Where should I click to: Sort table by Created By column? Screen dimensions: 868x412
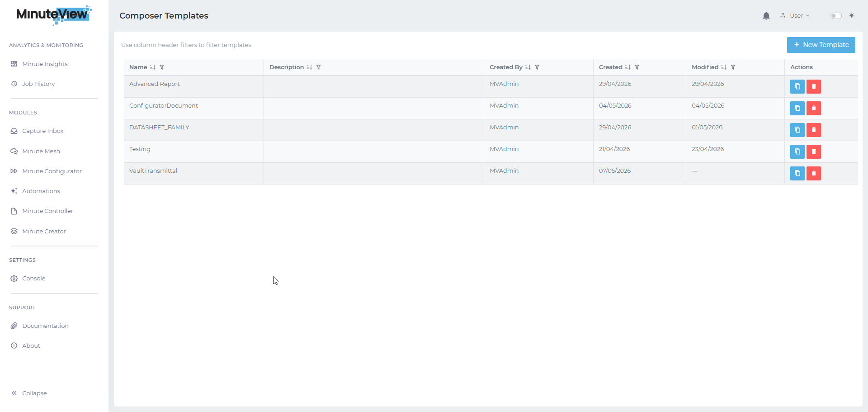[528, 67]
